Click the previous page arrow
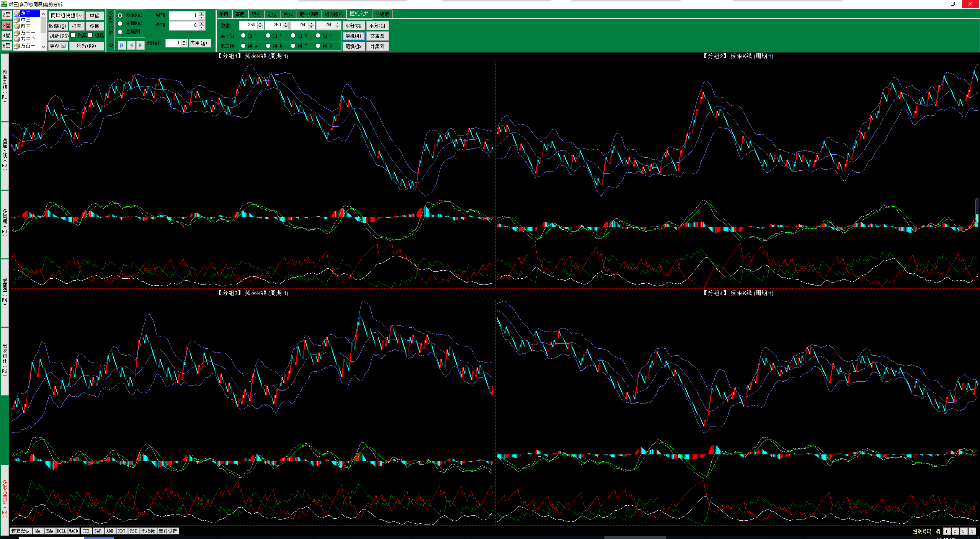Image resolution: width=980 pixels, height=539 pixels. coord(131,45)
